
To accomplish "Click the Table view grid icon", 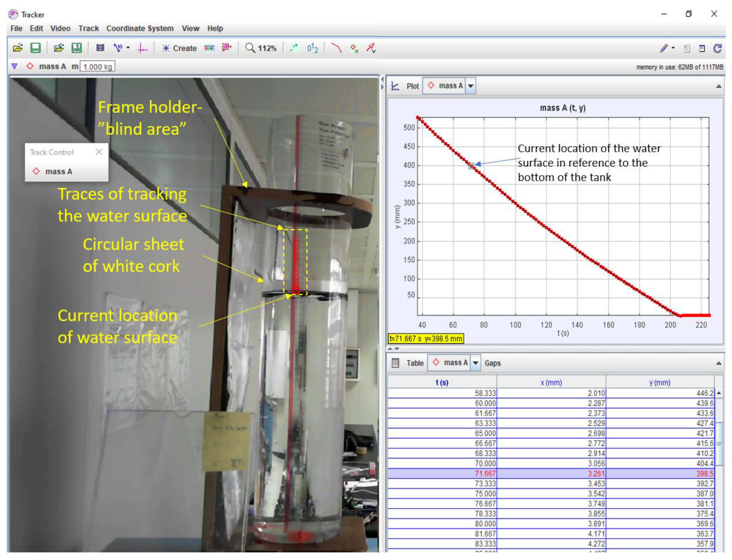I will pos(396,363).
